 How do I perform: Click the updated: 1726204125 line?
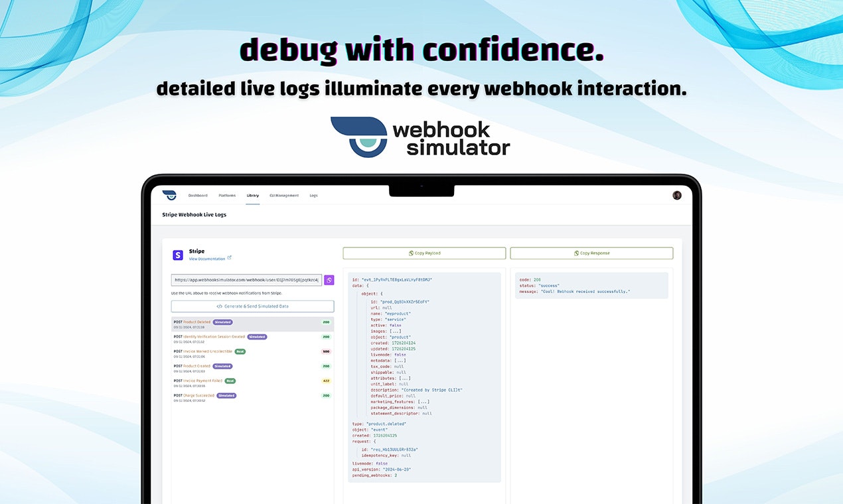click(x=393, y=349)
